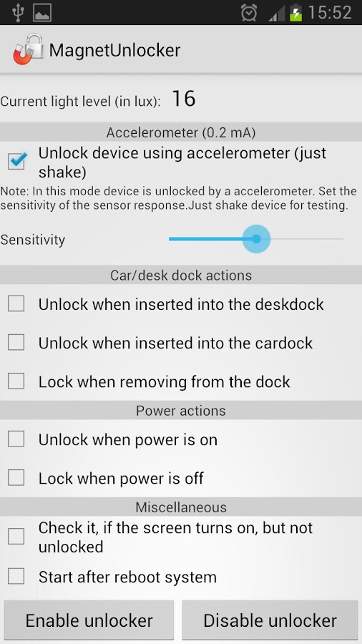Viewport: 362px width, 644px height.
Task: Uncheck Unlock device using accelerometer checkbox
Action: (x=17, y=160)
